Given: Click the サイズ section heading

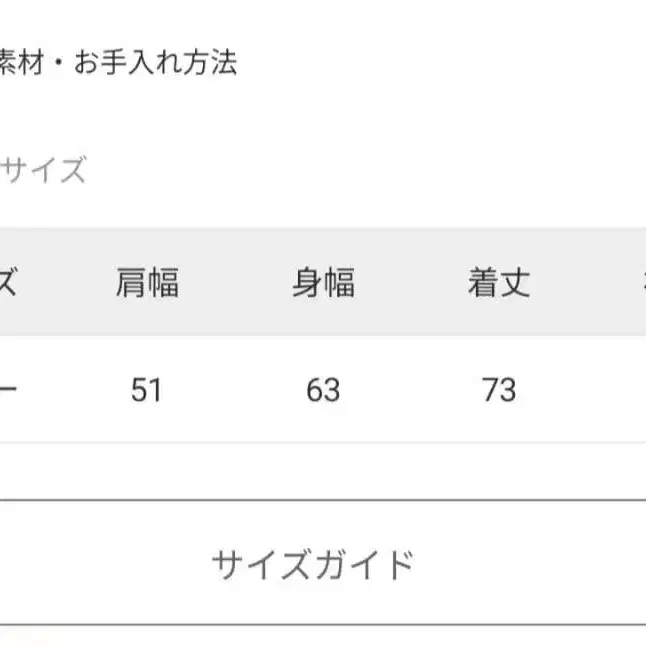Looking at the screenshot, I should [43, 171].
